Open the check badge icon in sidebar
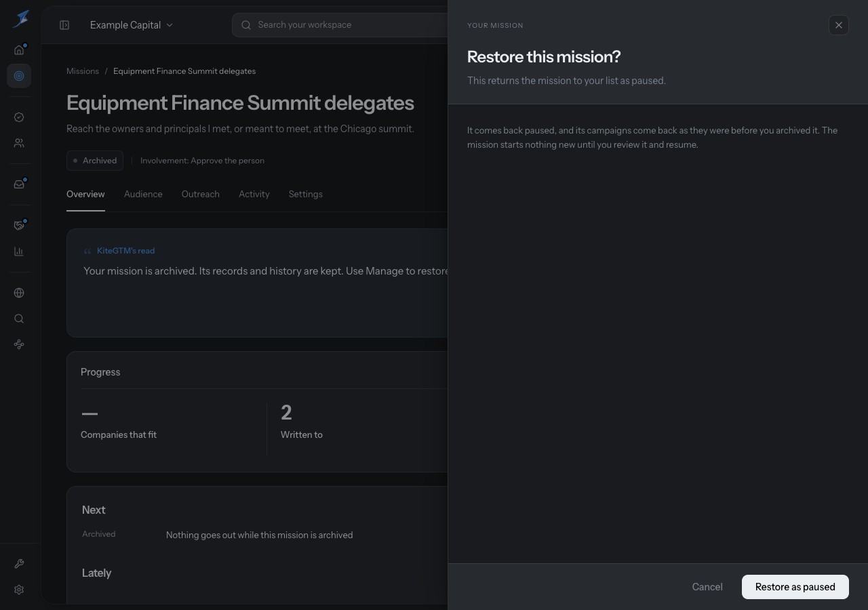868x610 pixels. point(19,117)
